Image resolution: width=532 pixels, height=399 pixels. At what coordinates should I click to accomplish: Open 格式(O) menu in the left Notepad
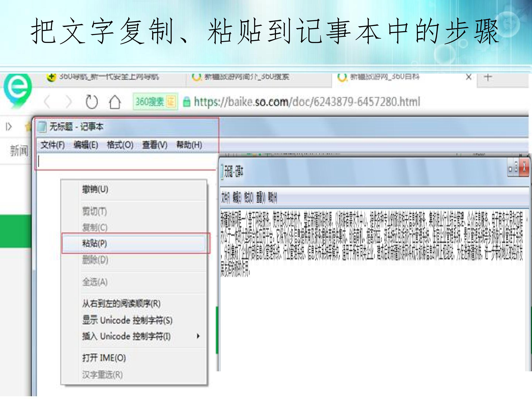click(x=120, y=145)
